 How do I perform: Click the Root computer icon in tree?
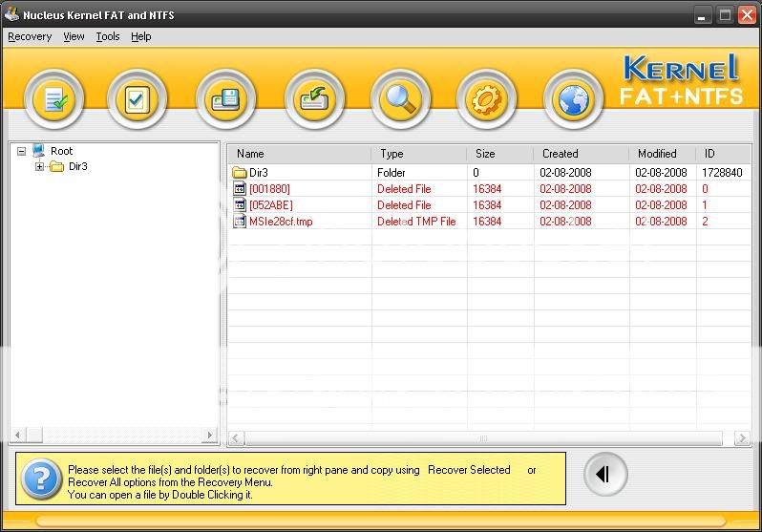pyautogui.click(x=39, y=151)
